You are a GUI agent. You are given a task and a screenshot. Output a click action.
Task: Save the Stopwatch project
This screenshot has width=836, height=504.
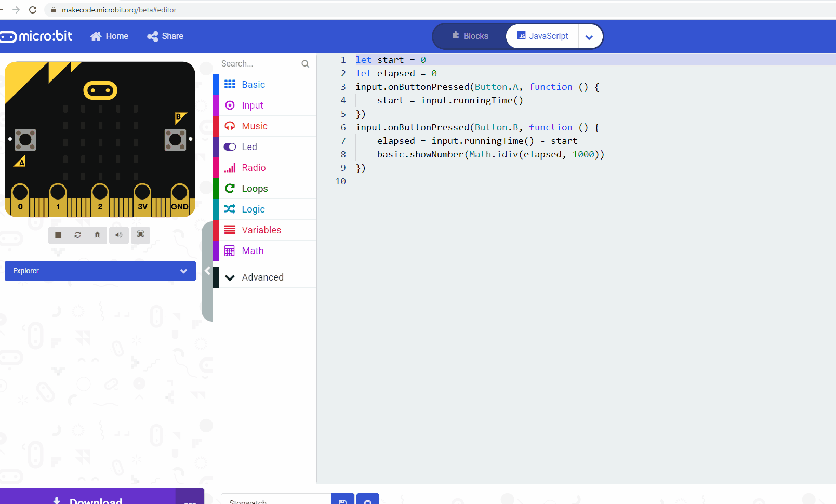(x=342, y=500)
